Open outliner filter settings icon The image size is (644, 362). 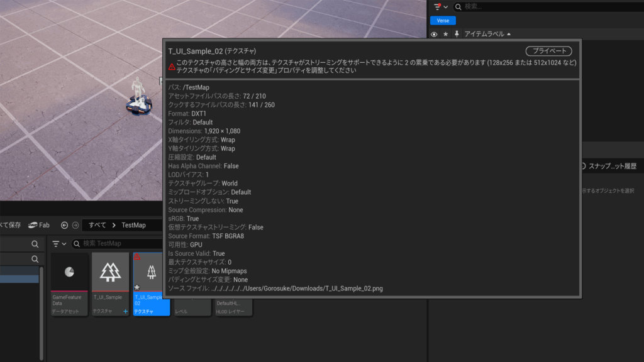coord(438,6)
